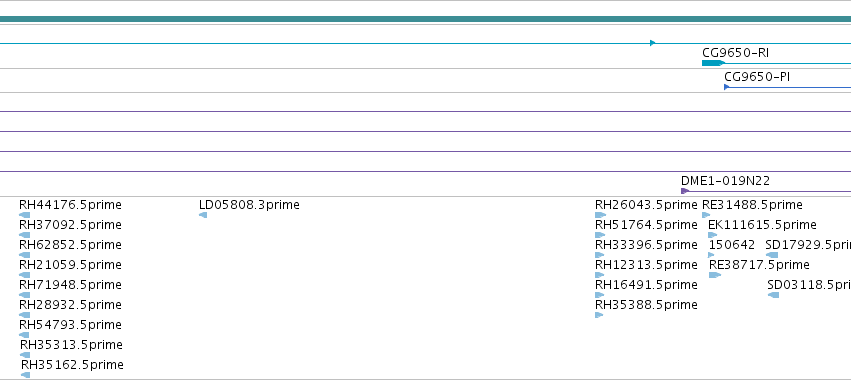The width and height of the screenshot is (851, 380).
Task: Select the RE38717.5prime arrow glyph
Action: coord(715,275)
